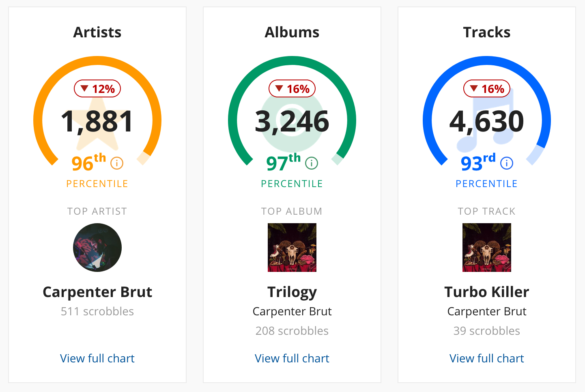The height and width of the screenshot is (392, 585).
Task: Click Carpenter Brut under the Trilogy album
Action: pyautogui.click(x=292, y=311)
